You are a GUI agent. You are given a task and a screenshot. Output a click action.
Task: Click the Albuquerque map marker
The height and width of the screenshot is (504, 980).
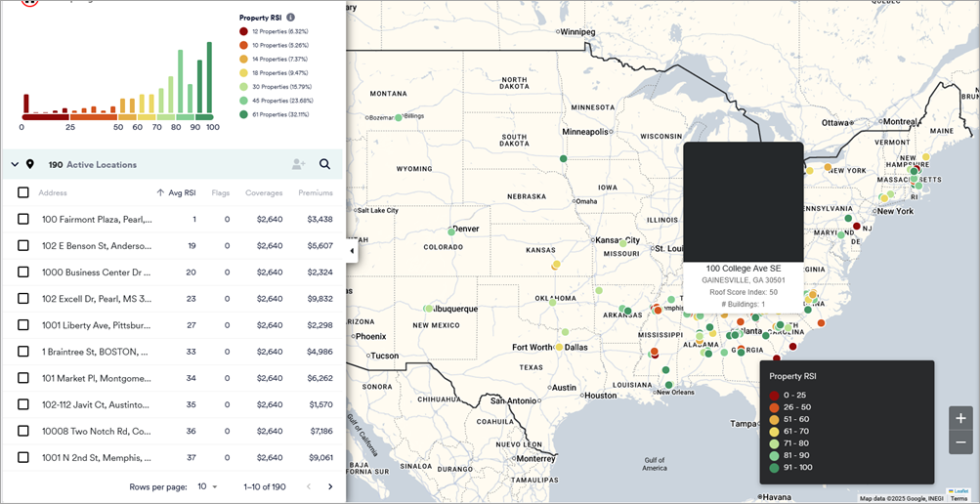click(x=428, y=309)
